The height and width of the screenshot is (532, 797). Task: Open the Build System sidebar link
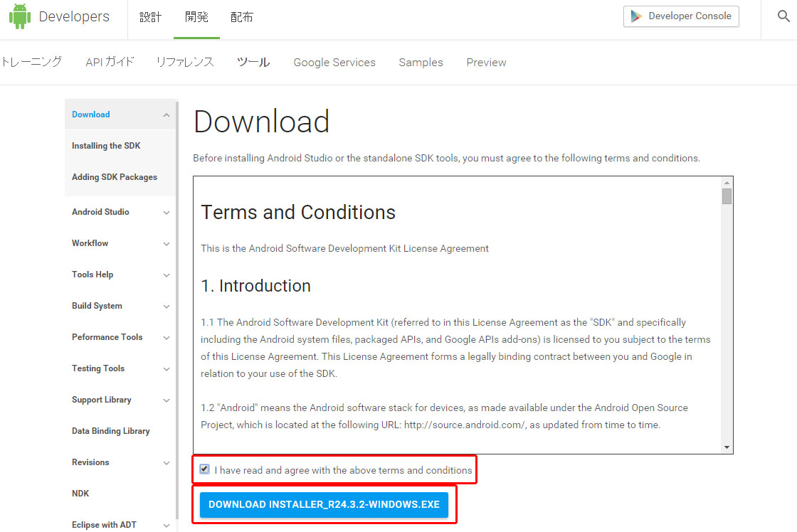tap(97, 306)
